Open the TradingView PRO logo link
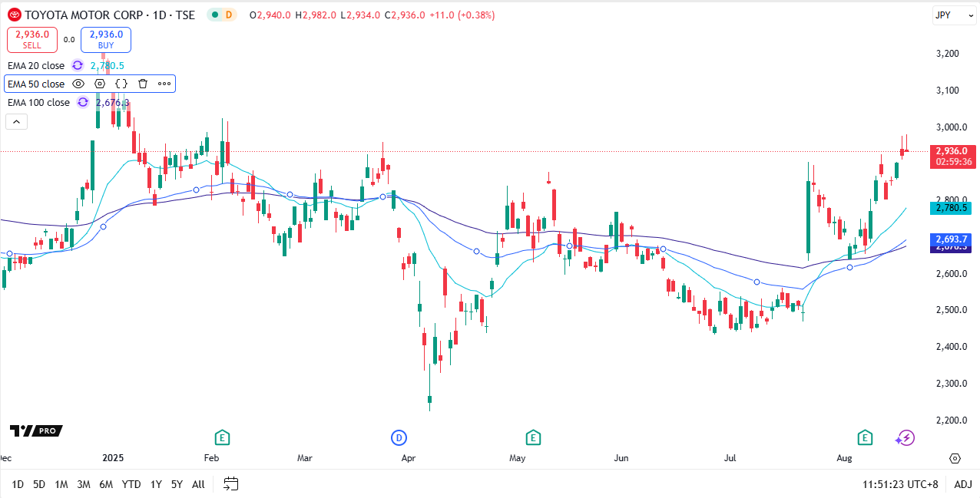 coord(36,430)
